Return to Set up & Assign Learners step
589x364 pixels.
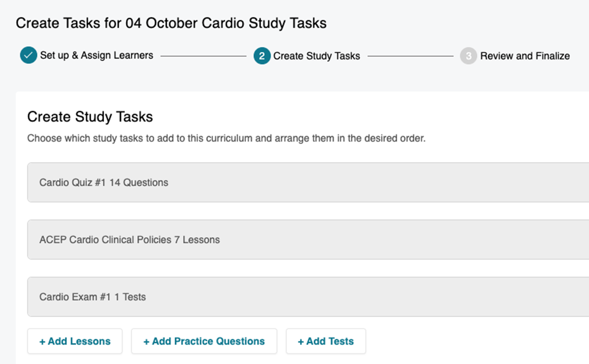[x=96, y=55]
